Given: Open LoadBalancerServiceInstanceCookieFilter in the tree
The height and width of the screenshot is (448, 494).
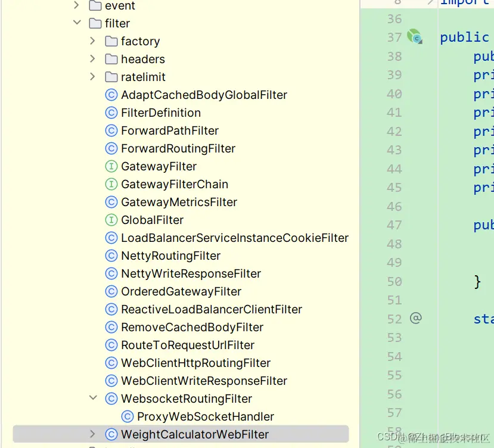Looking at the screenshot, I should coord(235,238).
